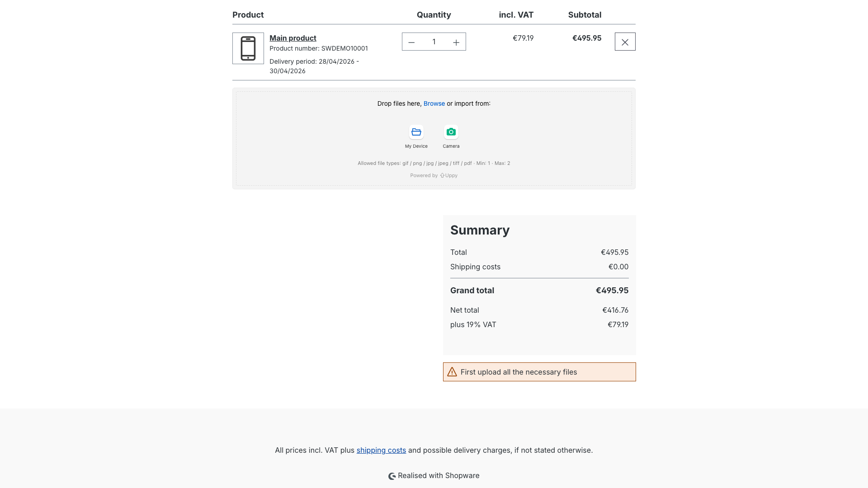Click the Main product phone thumbnail
The width and height of the screenshot is (868, 488).
[x=248, y=48]
